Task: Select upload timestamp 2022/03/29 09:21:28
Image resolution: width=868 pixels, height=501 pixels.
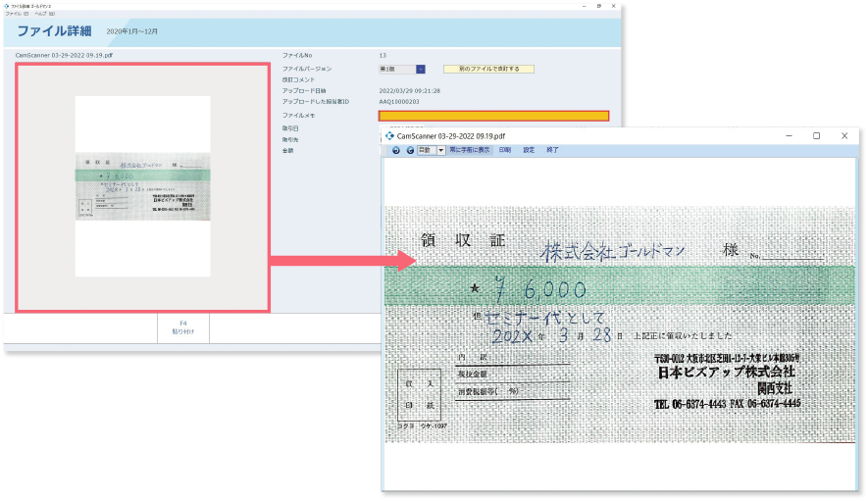Action: [410, 91]
